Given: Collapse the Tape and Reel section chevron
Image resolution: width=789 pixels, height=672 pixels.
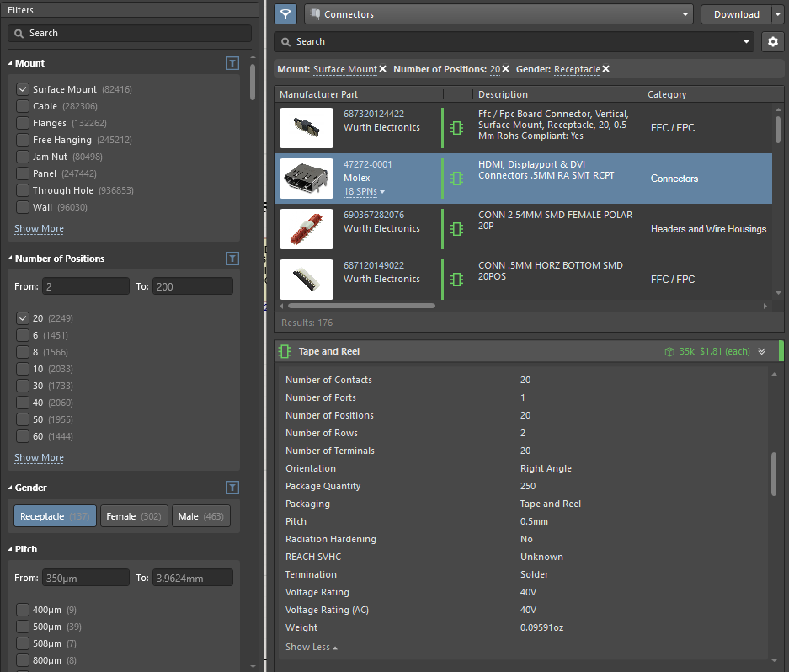Looking at the screenshot, I should tap(762, 351).
